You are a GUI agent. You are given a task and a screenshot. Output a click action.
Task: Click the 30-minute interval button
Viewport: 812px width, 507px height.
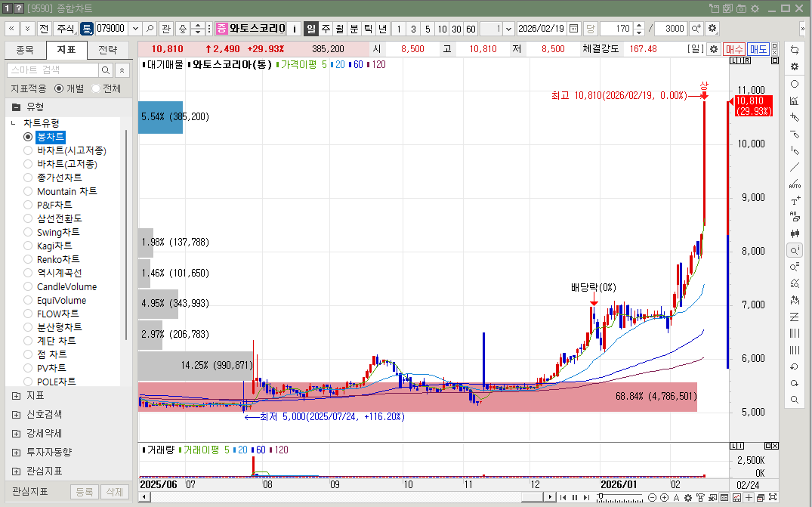(x=456, y=29)
